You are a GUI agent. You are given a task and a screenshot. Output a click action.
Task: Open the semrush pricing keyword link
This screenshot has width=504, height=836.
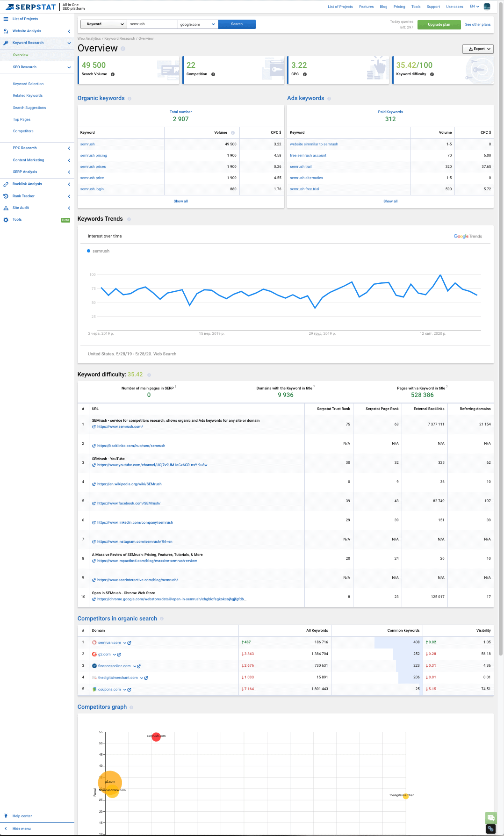94,156
